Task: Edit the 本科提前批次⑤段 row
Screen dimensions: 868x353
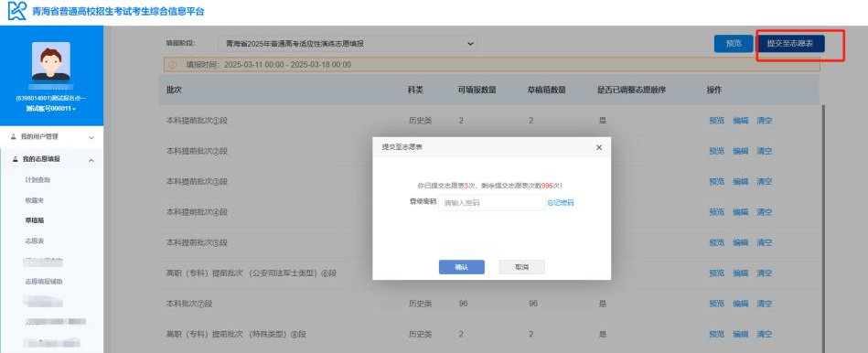Action: tap(740, 242)
